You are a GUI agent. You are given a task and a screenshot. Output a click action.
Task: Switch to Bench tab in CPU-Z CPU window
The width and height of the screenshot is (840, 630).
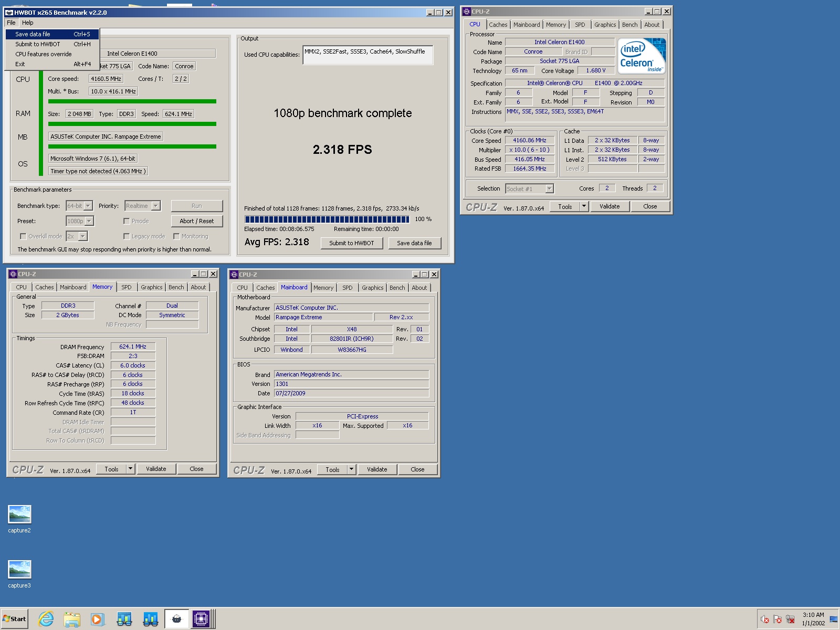629,25
